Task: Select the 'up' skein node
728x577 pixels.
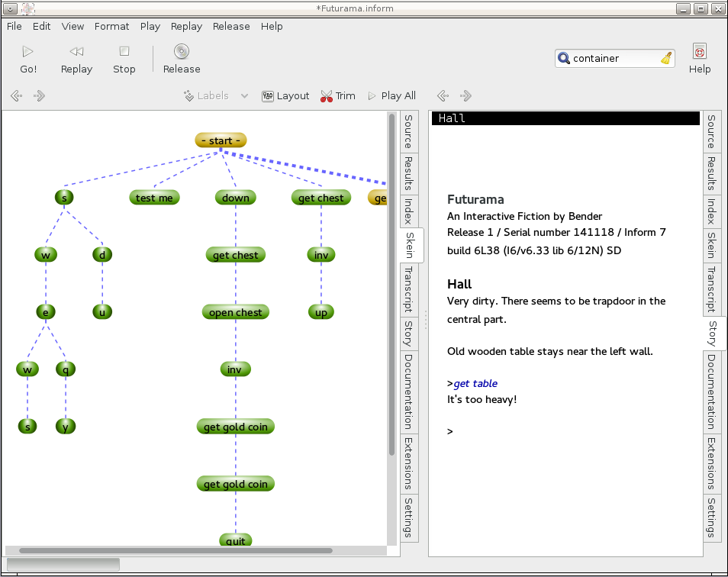Action: click(x=321, y=312)
